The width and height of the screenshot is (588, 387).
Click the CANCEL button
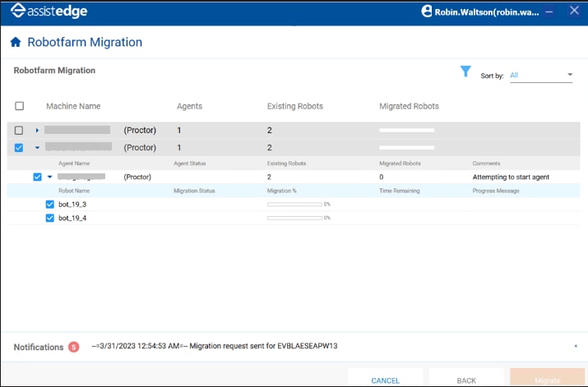(x=385, y=380)
